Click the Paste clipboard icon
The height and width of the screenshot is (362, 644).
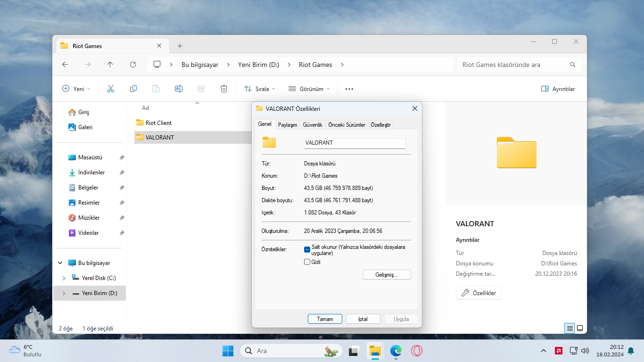pyautogui.click(x=156, y=89)
